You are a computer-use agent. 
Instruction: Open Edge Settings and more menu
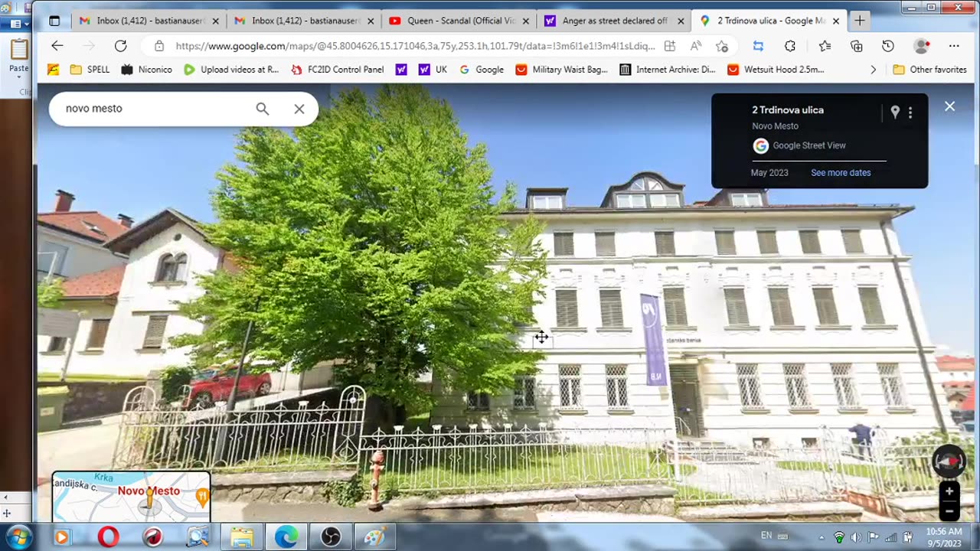click(953, 46)
